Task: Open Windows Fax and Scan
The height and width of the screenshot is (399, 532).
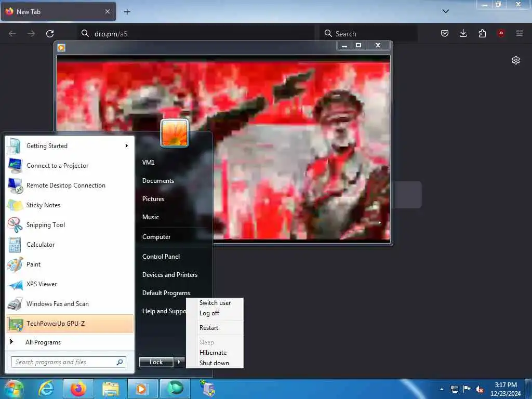Action: [70, 303]
